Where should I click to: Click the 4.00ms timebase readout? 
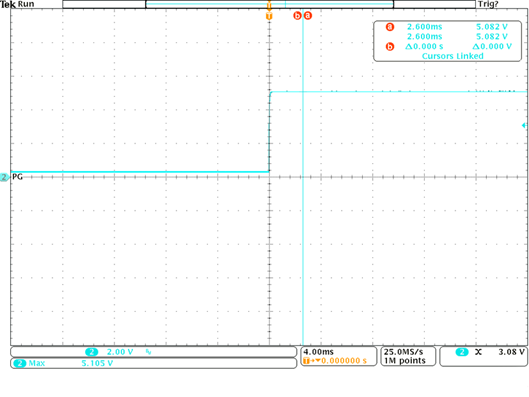[318, 352]
